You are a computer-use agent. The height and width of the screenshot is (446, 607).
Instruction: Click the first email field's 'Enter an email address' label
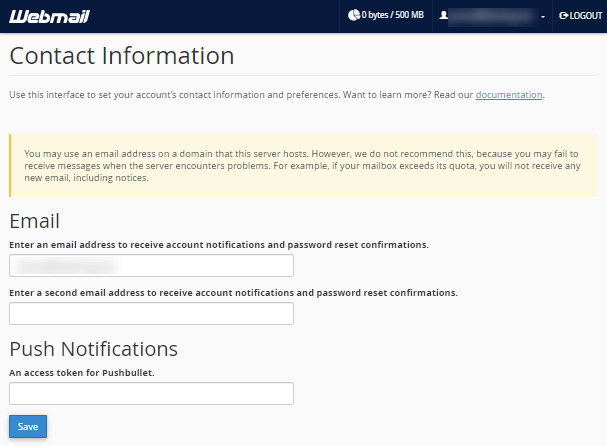(219, 245)
